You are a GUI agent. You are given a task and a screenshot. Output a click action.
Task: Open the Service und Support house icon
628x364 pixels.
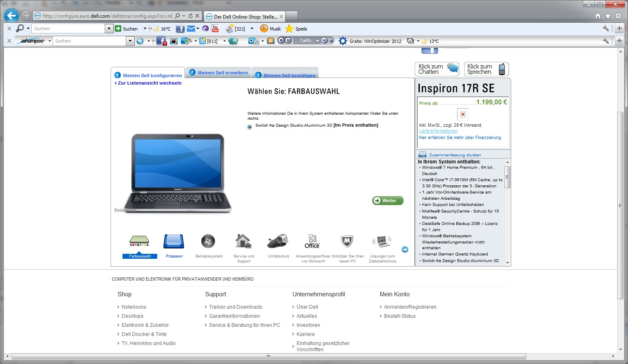pos(243,241)
